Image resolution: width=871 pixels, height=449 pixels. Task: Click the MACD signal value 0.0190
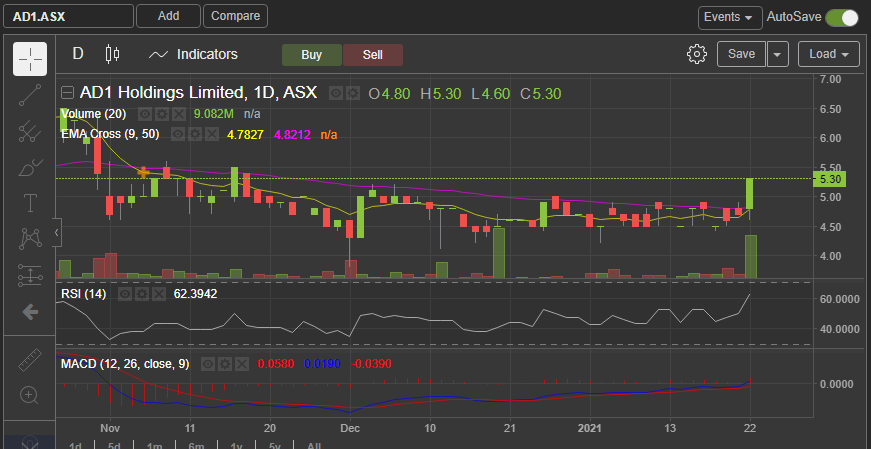tap(322, 365)
